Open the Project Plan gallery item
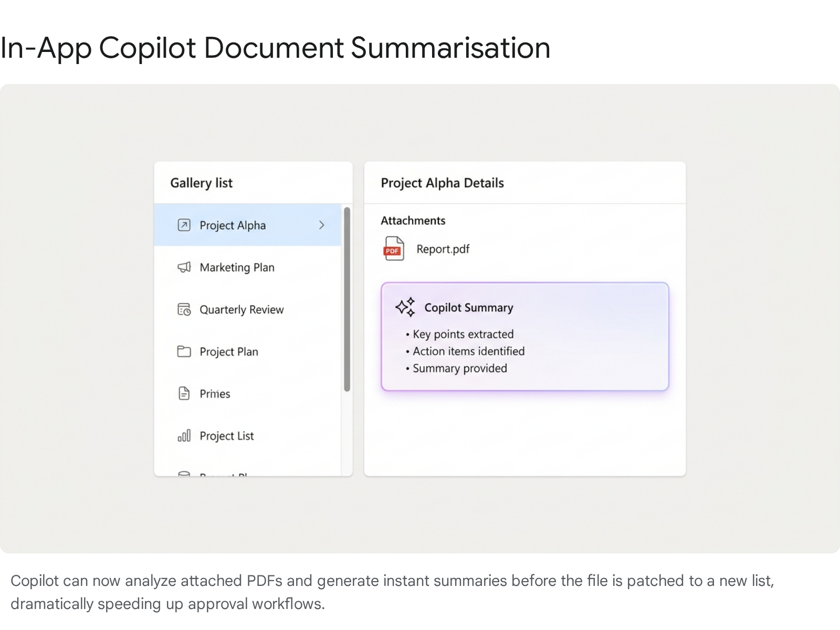The height and width of the screenshot is (630, 840). pyautogui.click(x=229, y=352)
